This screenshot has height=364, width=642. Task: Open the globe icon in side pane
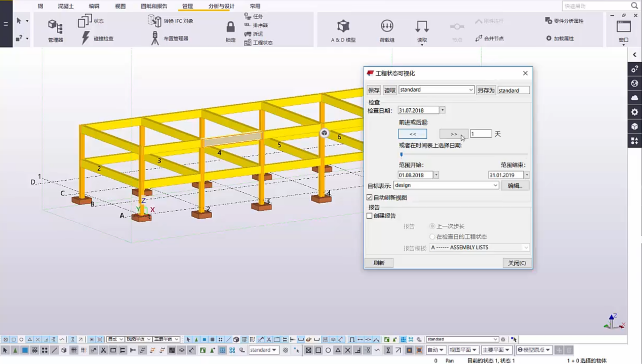pos(635,83)
